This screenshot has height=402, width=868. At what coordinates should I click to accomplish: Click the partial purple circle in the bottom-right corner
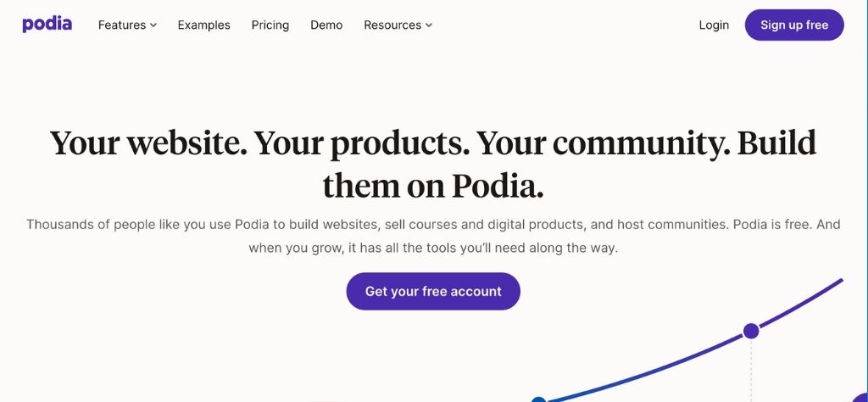(862, 397)
